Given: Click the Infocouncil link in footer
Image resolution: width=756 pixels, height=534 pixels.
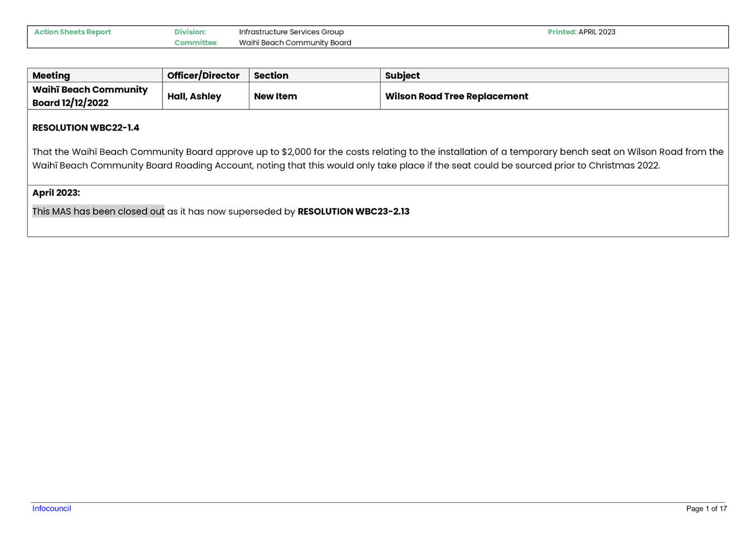Looking at the screenshot, I should tap(52, 508).
